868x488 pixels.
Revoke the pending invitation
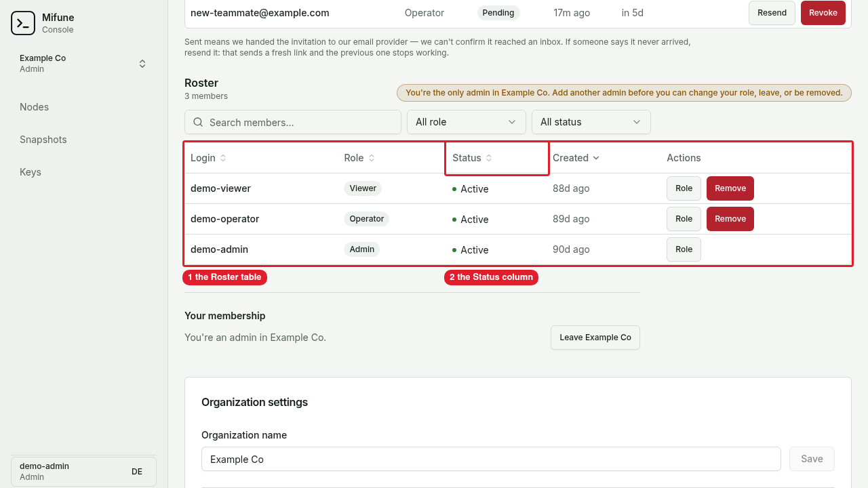click(823, 13)
